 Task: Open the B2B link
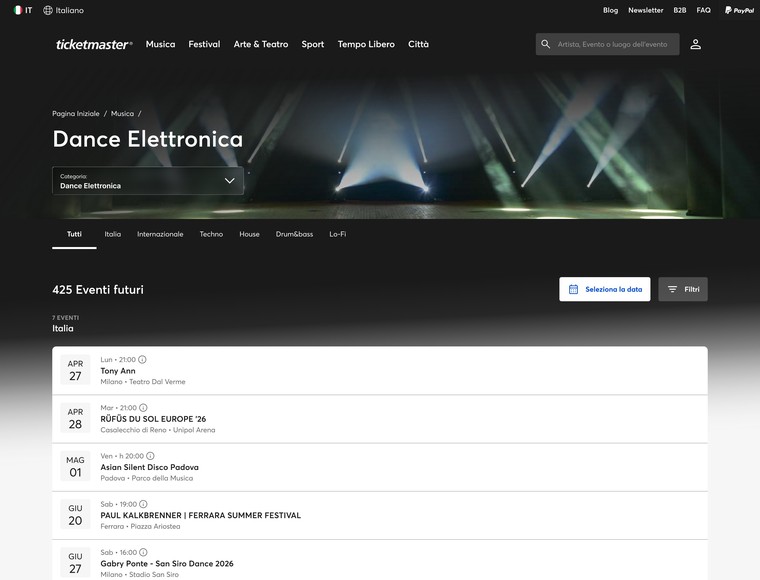pyautogui.click(x=680, y=10)
